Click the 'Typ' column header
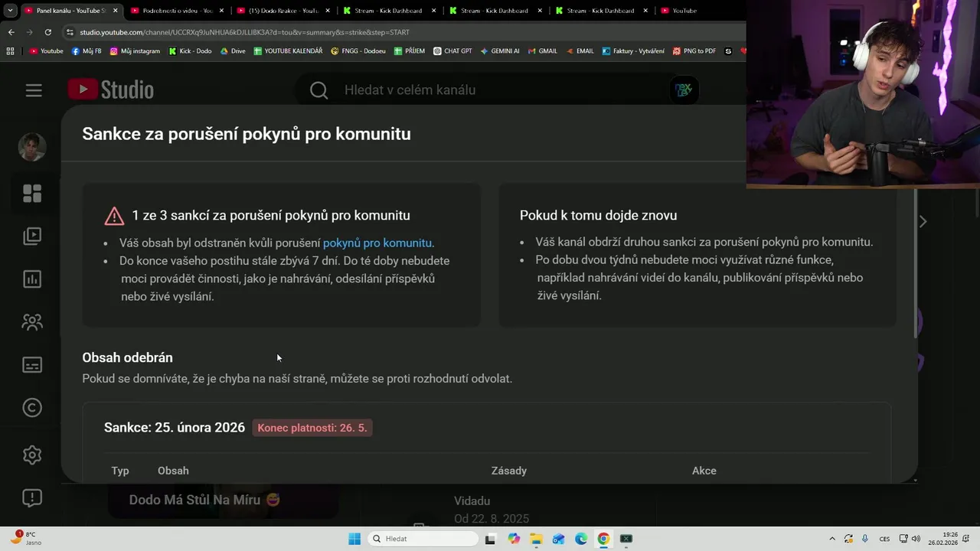This screenshot has height=551, width=980. 120,471
